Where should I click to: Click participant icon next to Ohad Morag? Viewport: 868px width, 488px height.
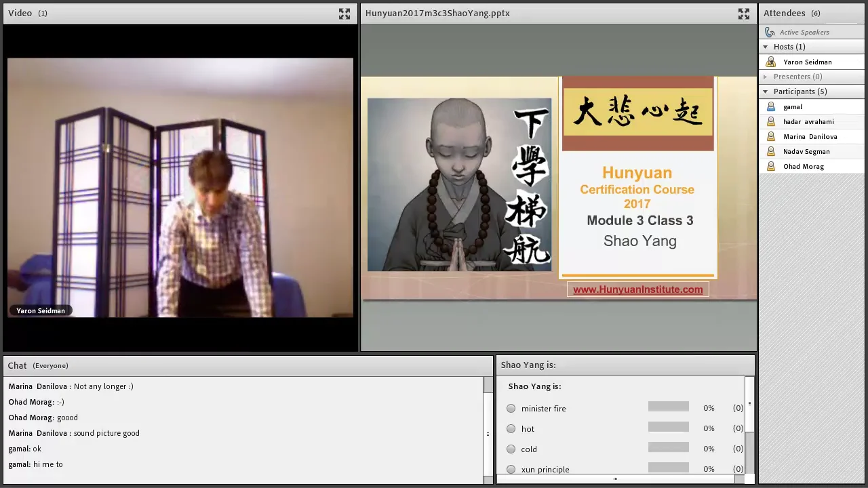[x=770, y=166]
